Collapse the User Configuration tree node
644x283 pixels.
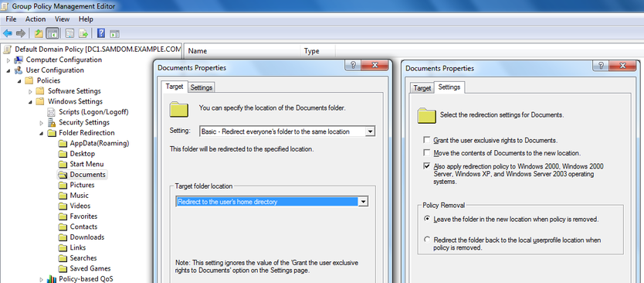(8, 71)
